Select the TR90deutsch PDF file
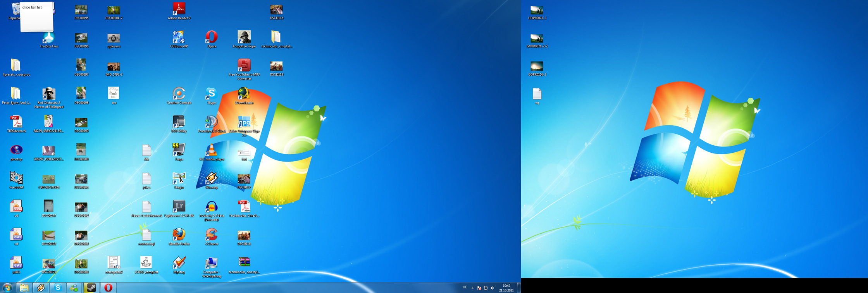The width and height of the screenshot is (868, 293). click(16, 124)
